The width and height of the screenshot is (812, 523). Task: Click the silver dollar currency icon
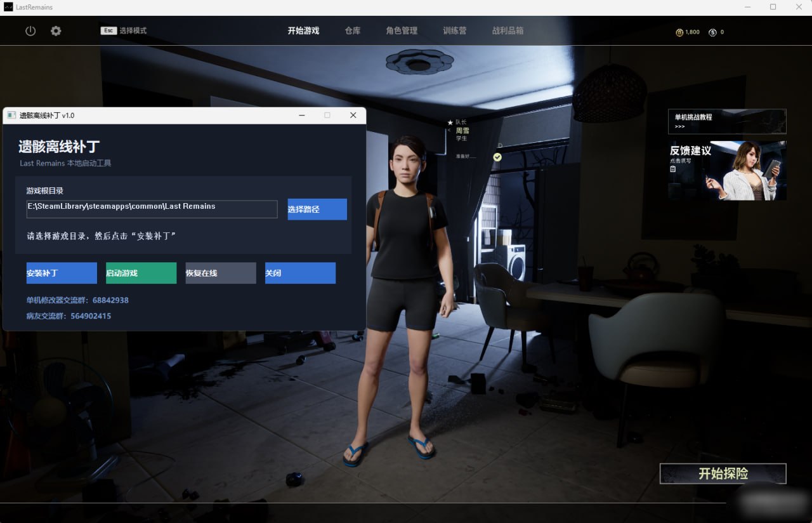(712, 32)
